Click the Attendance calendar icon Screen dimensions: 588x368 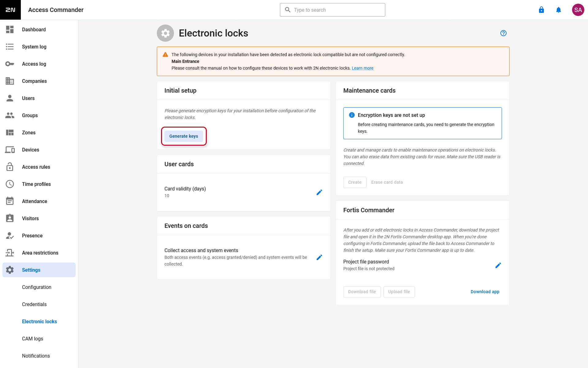(10, 201)
